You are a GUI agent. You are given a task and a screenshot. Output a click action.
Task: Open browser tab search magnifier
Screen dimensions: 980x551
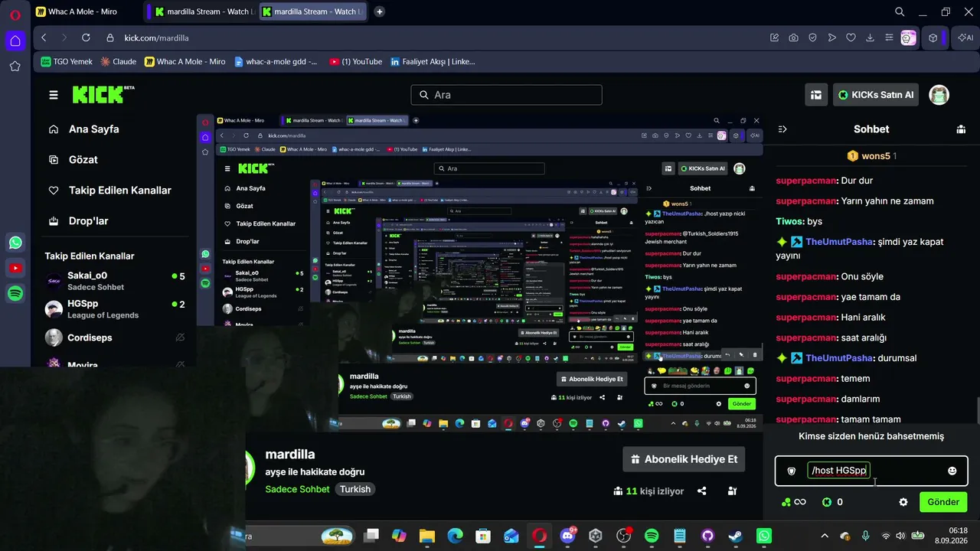(900, 11)
